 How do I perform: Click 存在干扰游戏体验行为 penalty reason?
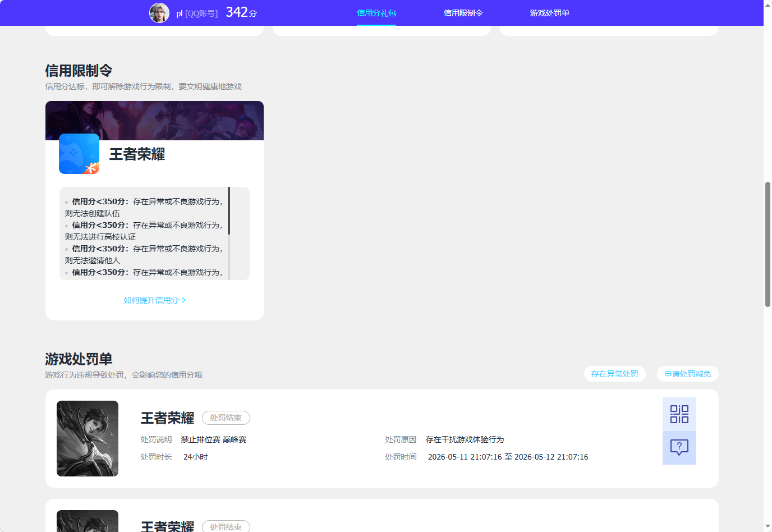465,439
